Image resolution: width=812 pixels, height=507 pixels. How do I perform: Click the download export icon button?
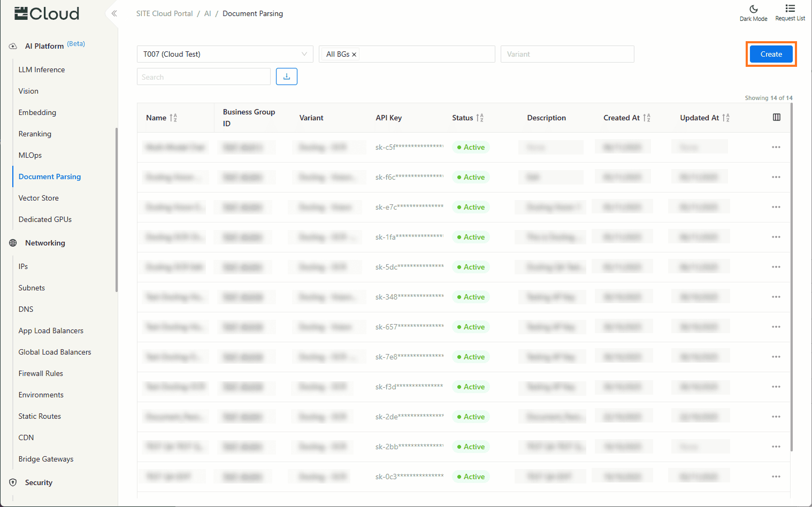click(x=286, y=76)
